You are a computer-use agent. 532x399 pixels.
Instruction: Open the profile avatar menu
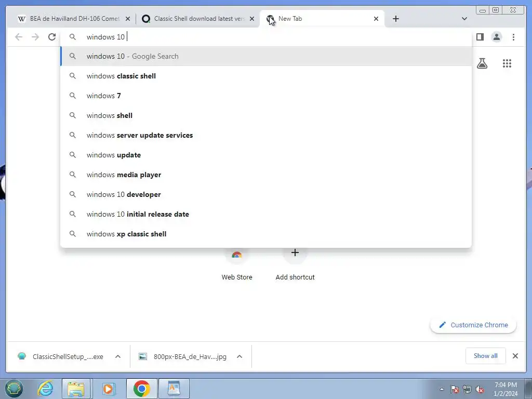pos(497,37)
